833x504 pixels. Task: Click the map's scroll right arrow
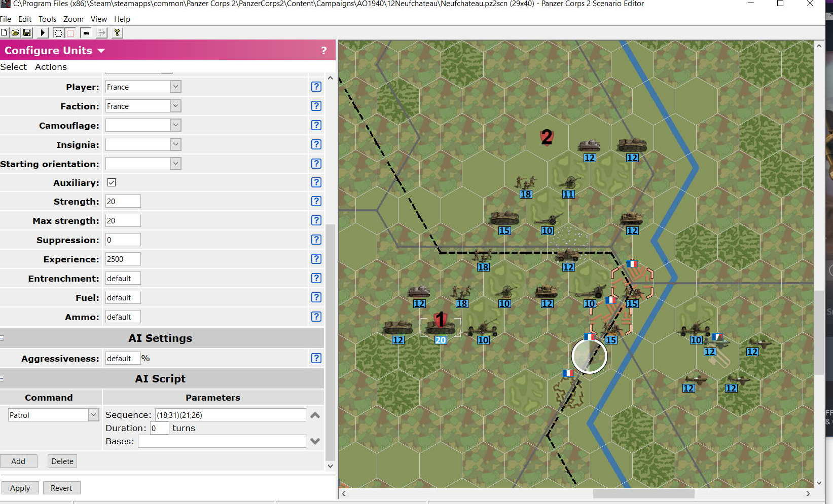808,493
